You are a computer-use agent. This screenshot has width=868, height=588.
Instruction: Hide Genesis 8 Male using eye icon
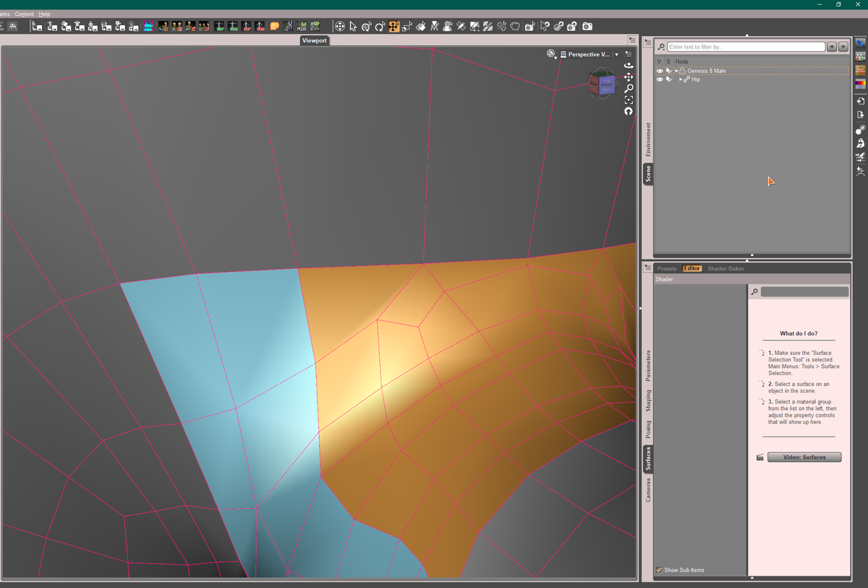pyautogui.click(x=659, y=71)
